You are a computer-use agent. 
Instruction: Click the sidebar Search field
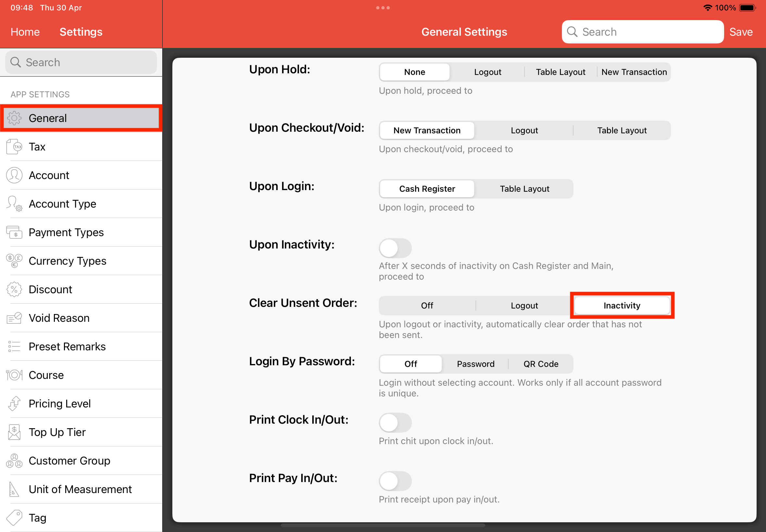click(x=81, y=62)
